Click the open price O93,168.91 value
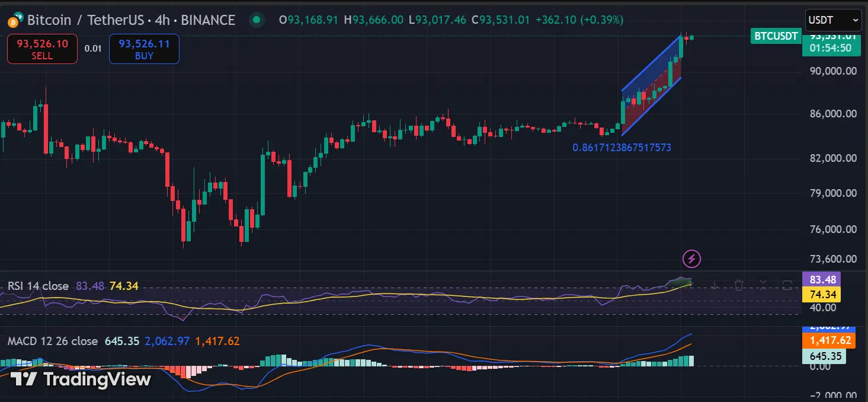Image resolution: width=868 pixels, height=402 pixels. [x=309, y=20]
